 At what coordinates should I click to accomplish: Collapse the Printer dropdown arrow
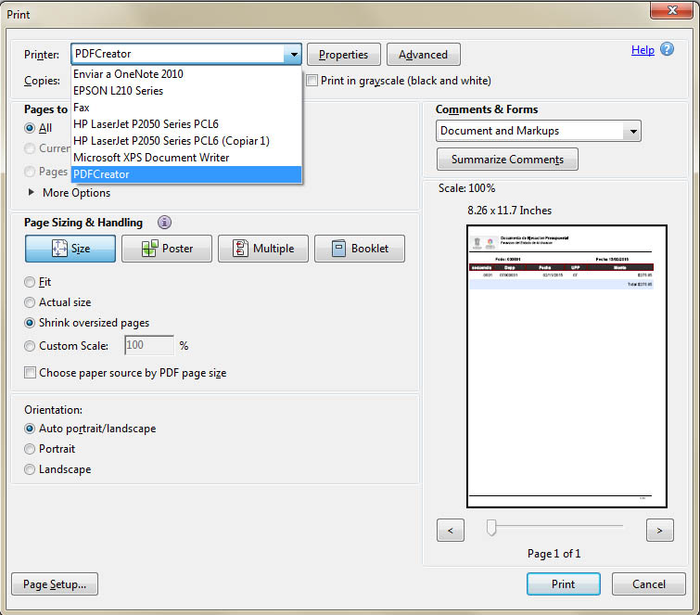(293, 54)
